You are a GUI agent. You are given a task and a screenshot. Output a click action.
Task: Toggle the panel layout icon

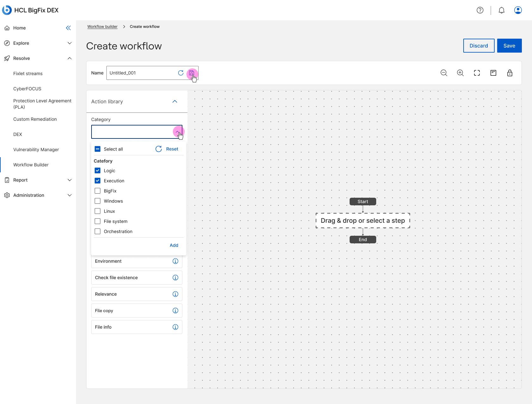click(493, 73)
